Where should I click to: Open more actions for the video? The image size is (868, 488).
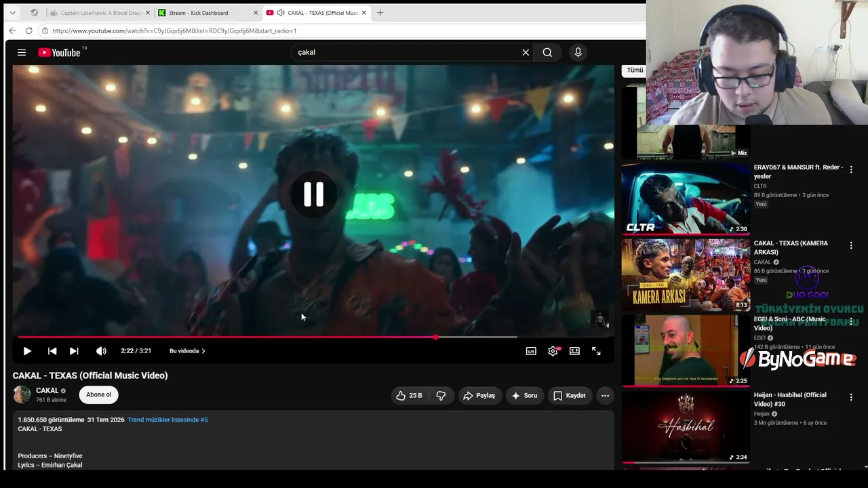click(x=605, y=395)
